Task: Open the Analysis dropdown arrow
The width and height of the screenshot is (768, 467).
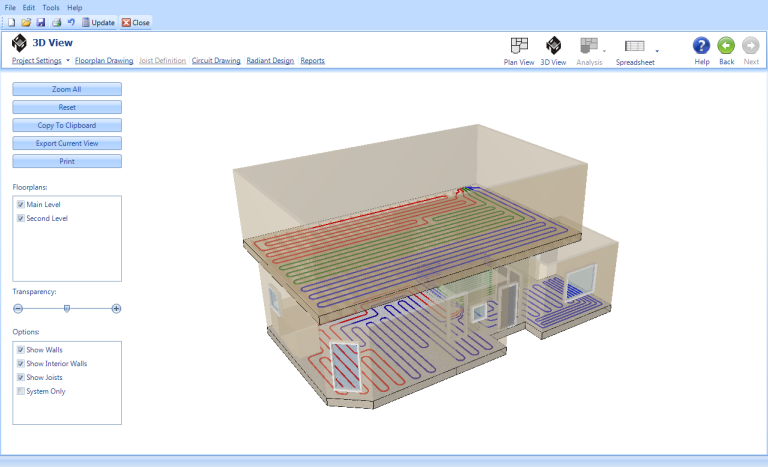Action: point(604,51)
